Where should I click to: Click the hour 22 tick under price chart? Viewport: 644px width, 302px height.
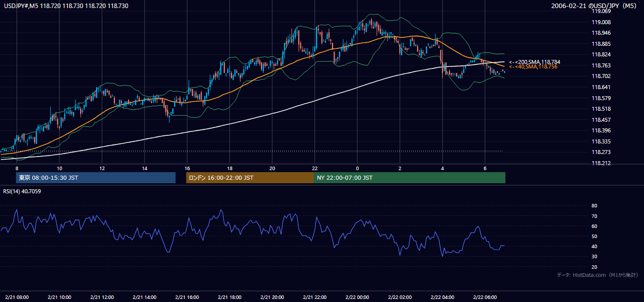pos(315,168)
